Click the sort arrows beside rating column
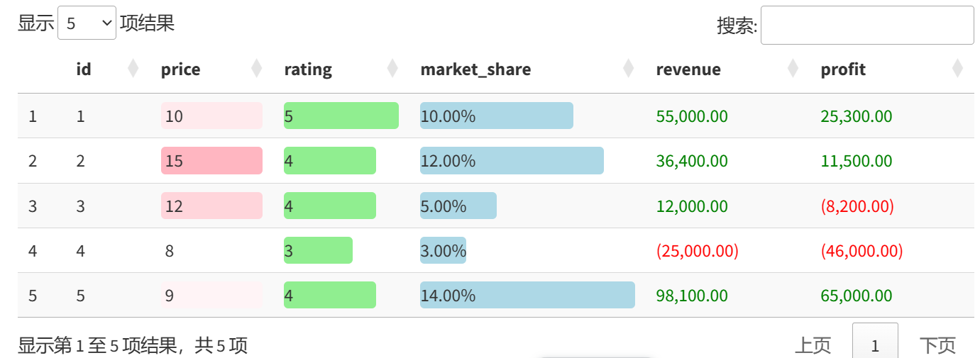Image resolution: width=980 pixels, height=358 pixels. point(392,69)
